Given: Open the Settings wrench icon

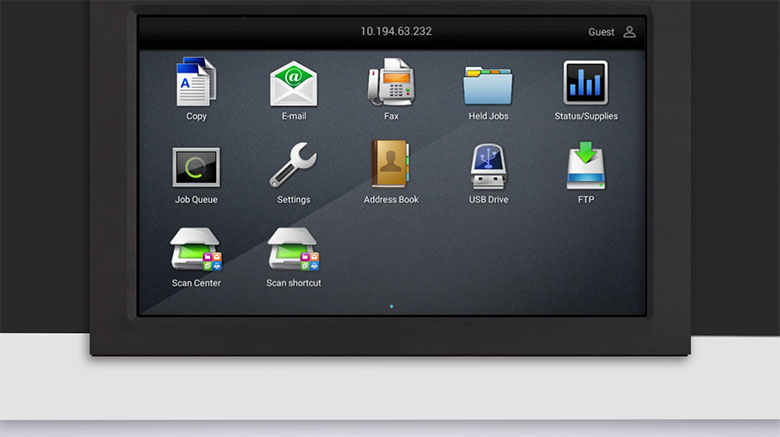Looking at the screenshot, I should (293, 165).
